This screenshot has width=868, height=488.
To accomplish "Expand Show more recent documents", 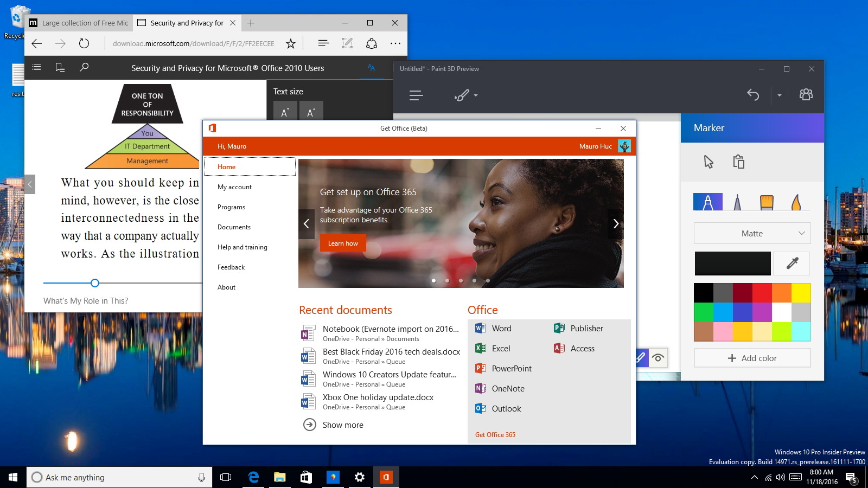I will point(333,425).
